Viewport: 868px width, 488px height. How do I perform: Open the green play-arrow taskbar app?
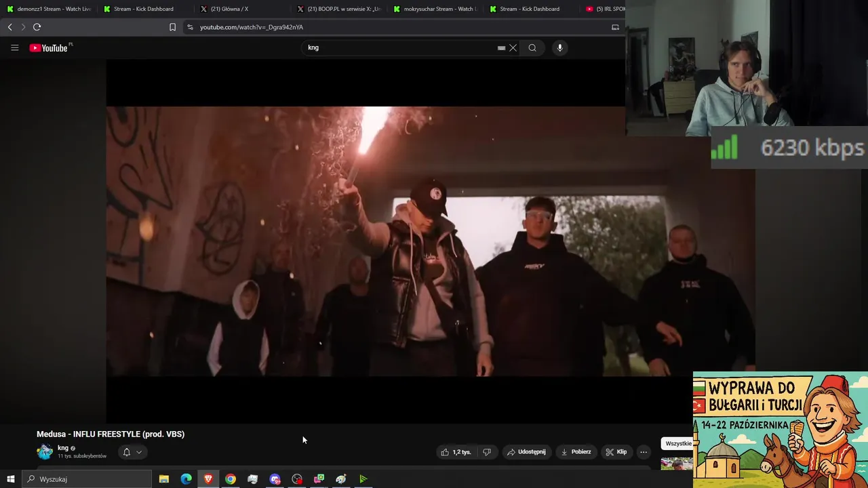[x=363, y=479]
